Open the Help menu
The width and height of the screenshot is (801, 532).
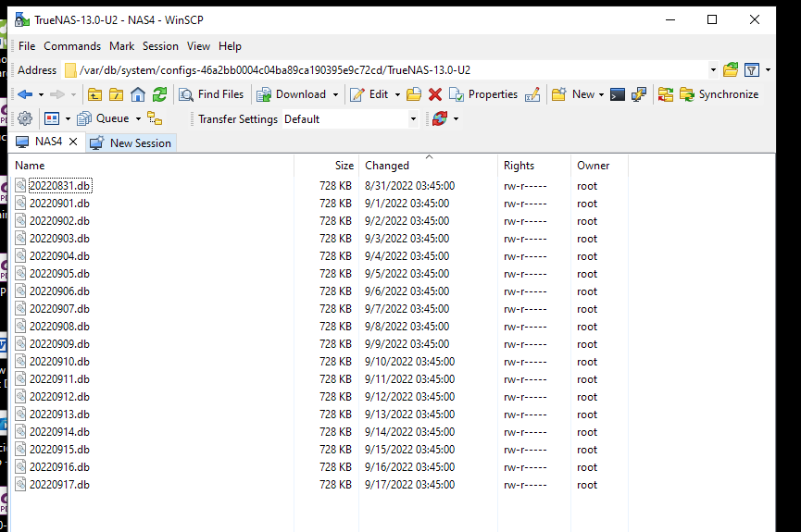[x=230, y=46]
